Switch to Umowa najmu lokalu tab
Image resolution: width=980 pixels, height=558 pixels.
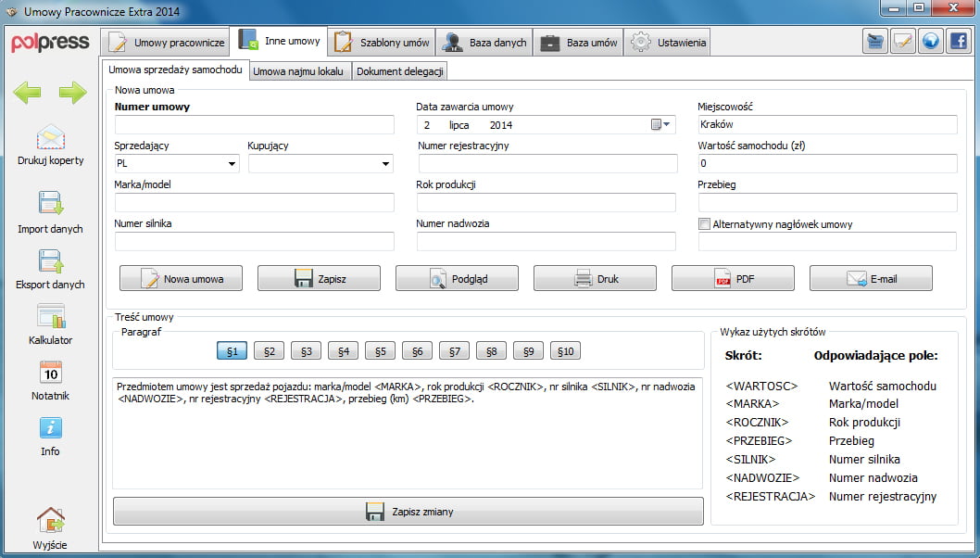pyautogui.click(x=300, y=71)
